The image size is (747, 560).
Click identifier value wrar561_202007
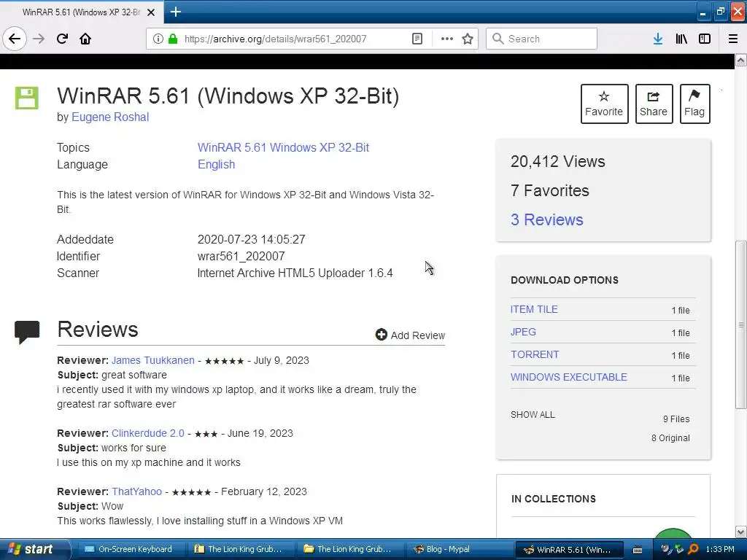coord(241,256)
